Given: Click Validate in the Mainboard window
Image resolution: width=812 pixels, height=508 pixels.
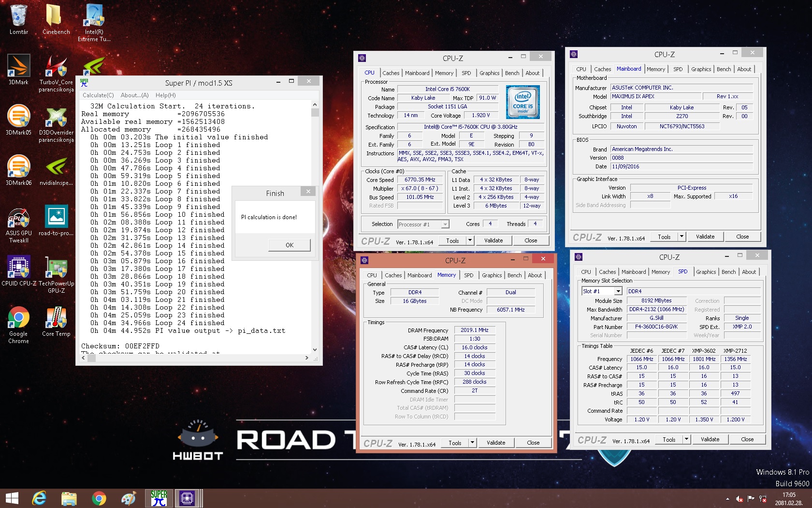Looking at the screenshot, I should pos(705,237).
